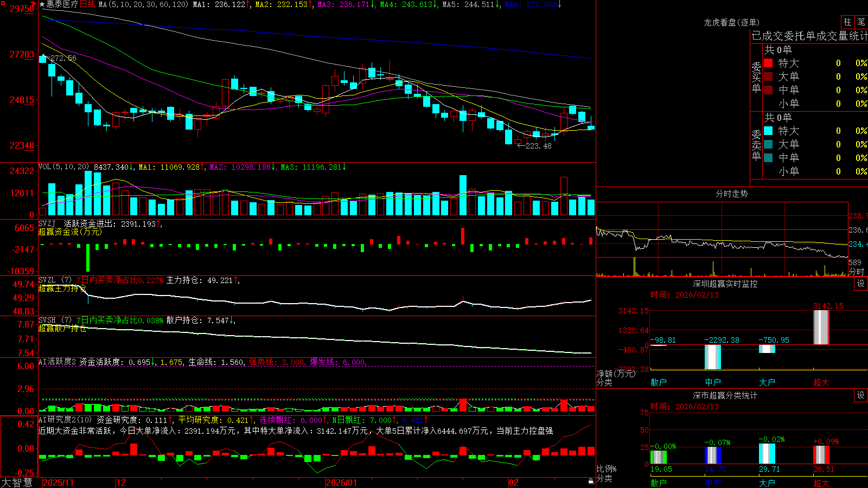Click the 爆发线: 6.000 label
Screen dimensions: 868x488
337,362
